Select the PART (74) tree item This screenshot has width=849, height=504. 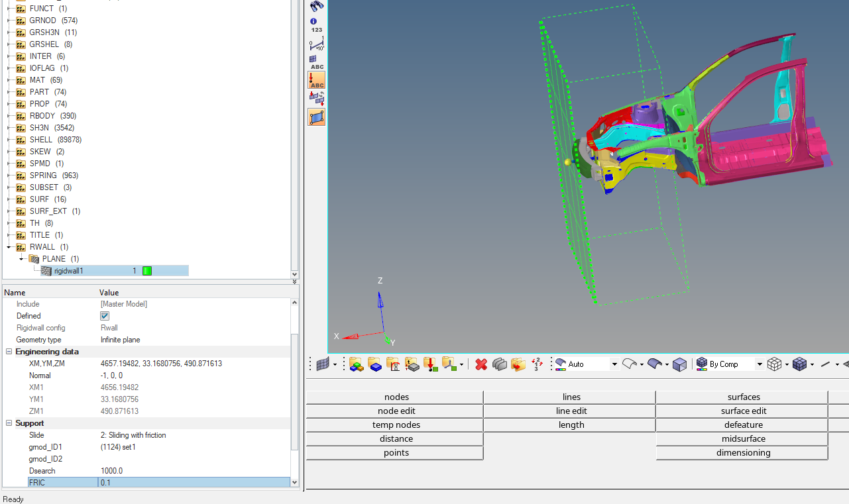click(x=48, y=92)
